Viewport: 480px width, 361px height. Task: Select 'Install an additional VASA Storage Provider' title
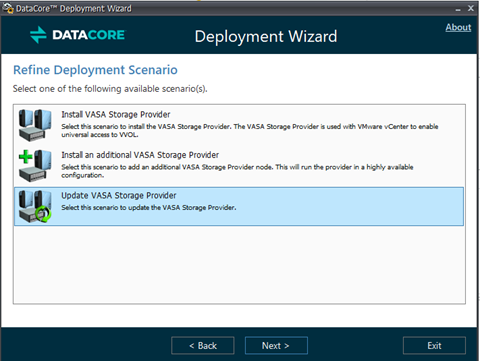140,155
